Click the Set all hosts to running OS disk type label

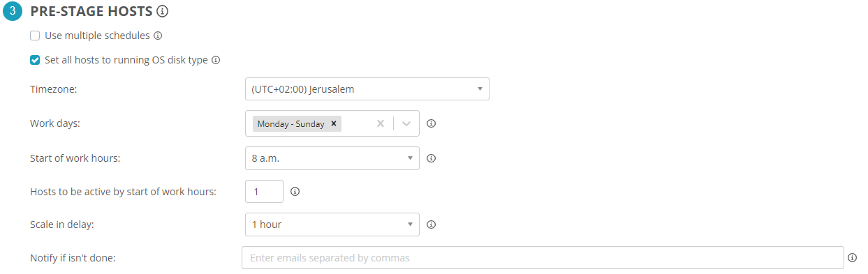click(x=126, y=60)
